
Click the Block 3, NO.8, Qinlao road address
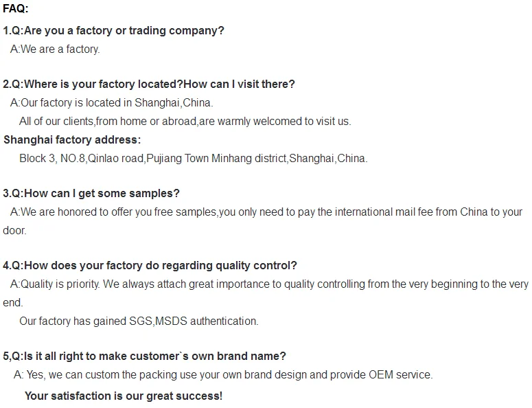click(82, 159)
